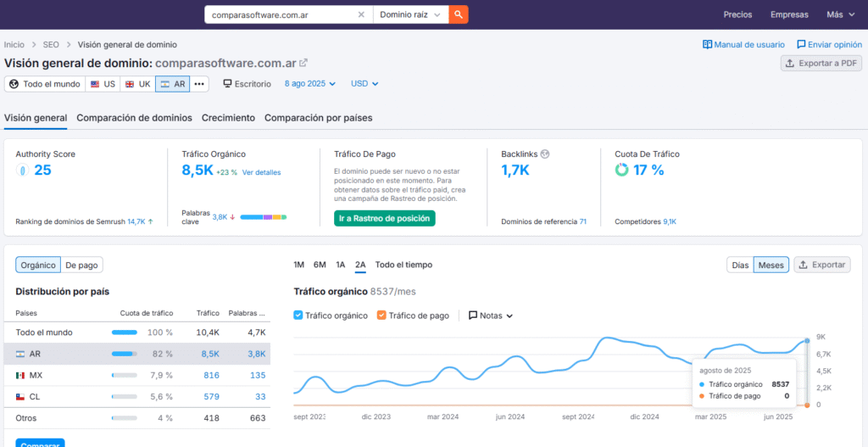Go to Inicio breadcrumb

click(x=14, y=45)
